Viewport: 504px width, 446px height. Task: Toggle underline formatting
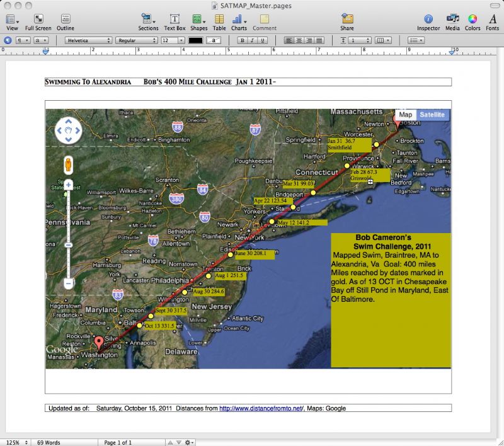point(263,40)
